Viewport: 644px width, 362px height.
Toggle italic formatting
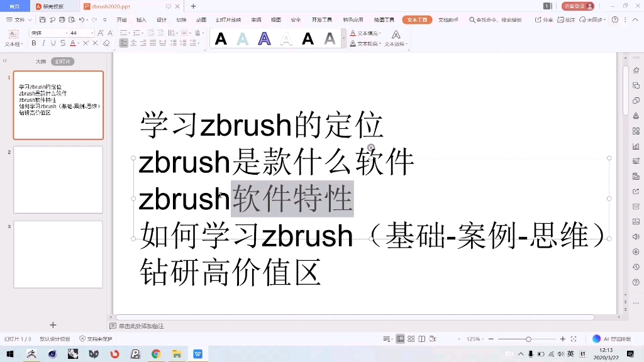pos(43,43)
